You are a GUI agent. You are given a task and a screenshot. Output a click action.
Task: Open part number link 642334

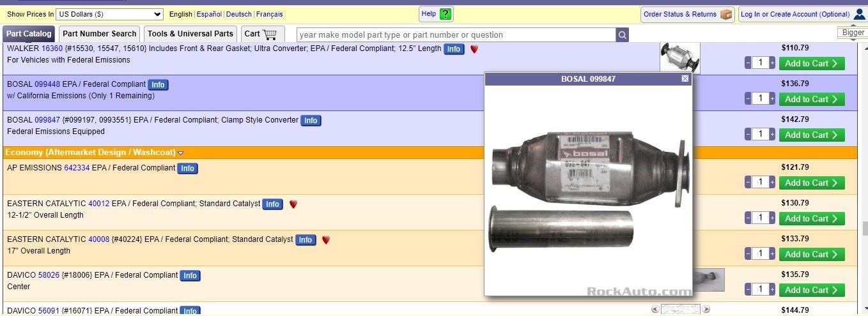click(x=77, y=168)
